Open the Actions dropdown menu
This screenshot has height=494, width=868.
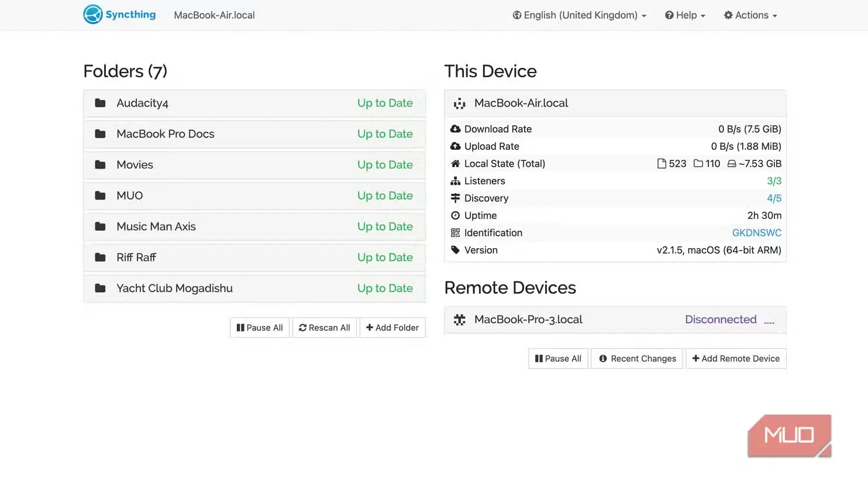coord(750,15)
